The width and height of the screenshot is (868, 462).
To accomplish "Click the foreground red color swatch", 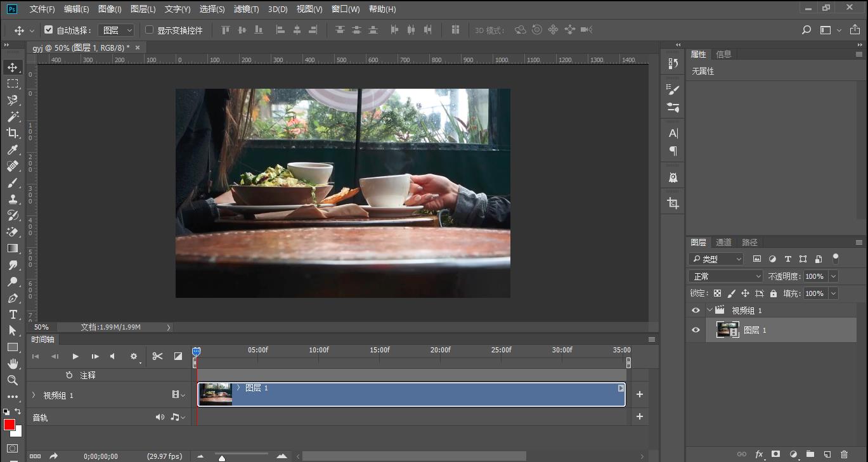I will [10, 425].
